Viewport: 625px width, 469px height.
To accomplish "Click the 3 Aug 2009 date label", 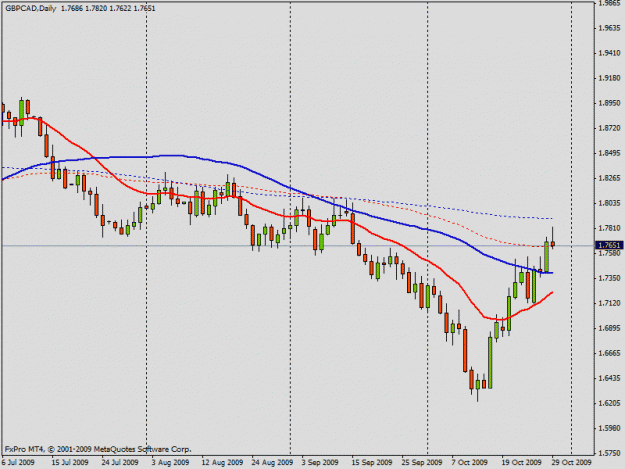I will click(171, 462).
